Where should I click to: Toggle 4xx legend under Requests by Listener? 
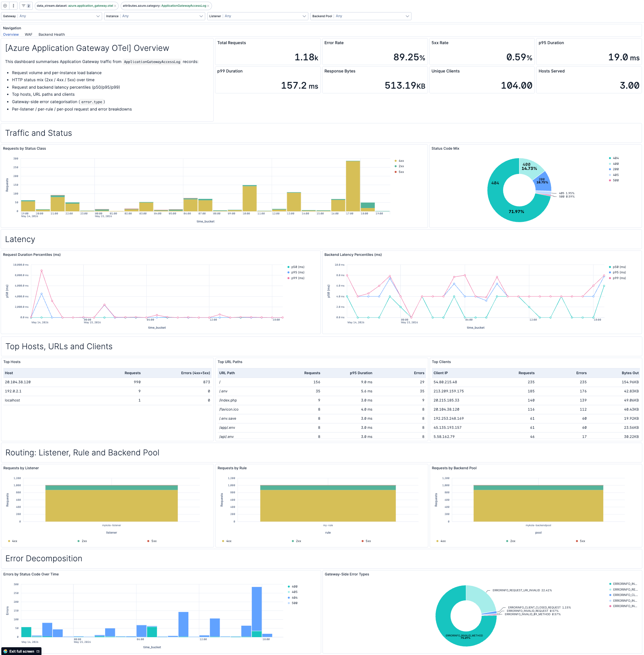coord(12,541)
